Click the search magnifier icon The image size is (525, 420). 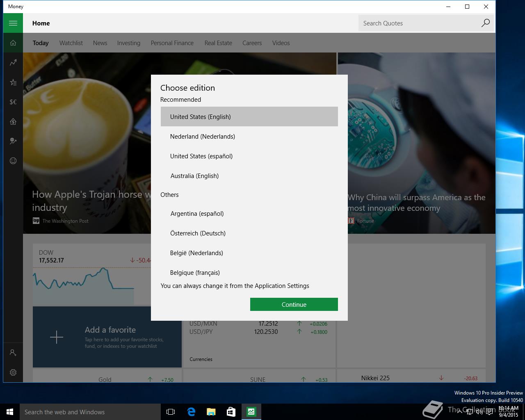(x=485, y=23)
